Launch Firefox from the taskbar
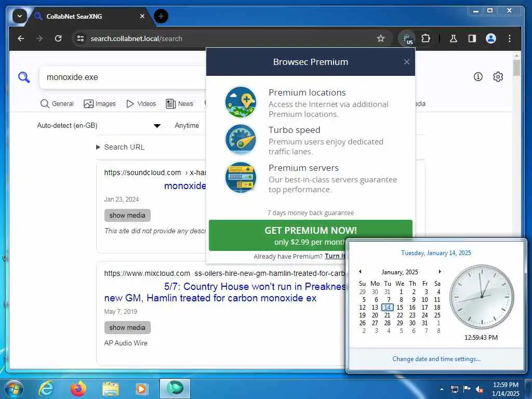532x399 pixels. (78, 389)
